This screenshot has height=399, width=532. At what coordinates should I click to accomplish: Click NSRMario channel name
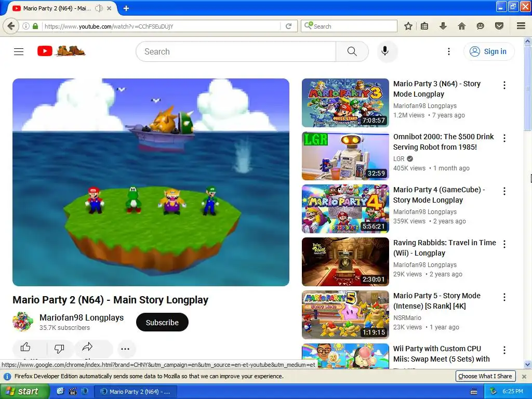tap(407, 317)
